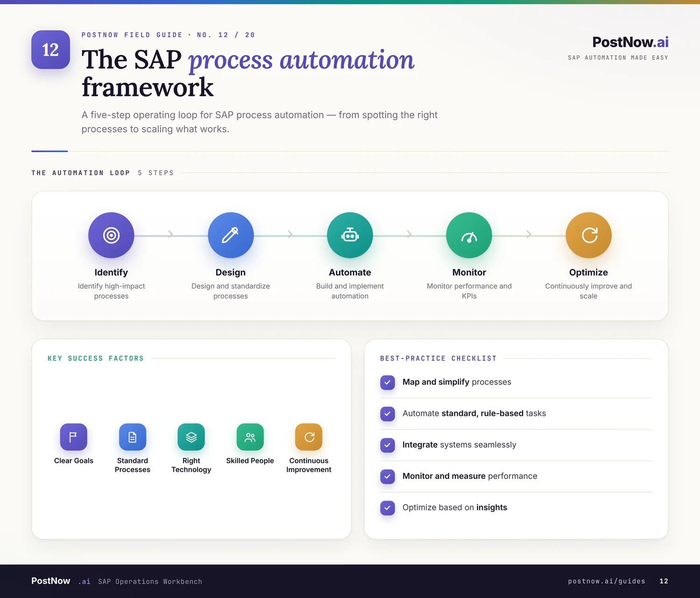Toggle the Optimize based on insights checkbox

(387, 507)
